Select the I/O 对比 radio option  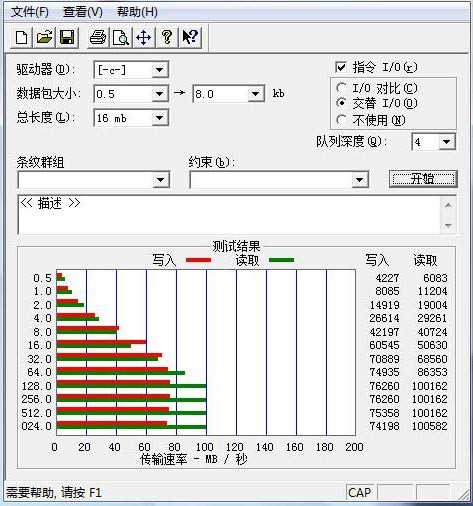[341, 88]
